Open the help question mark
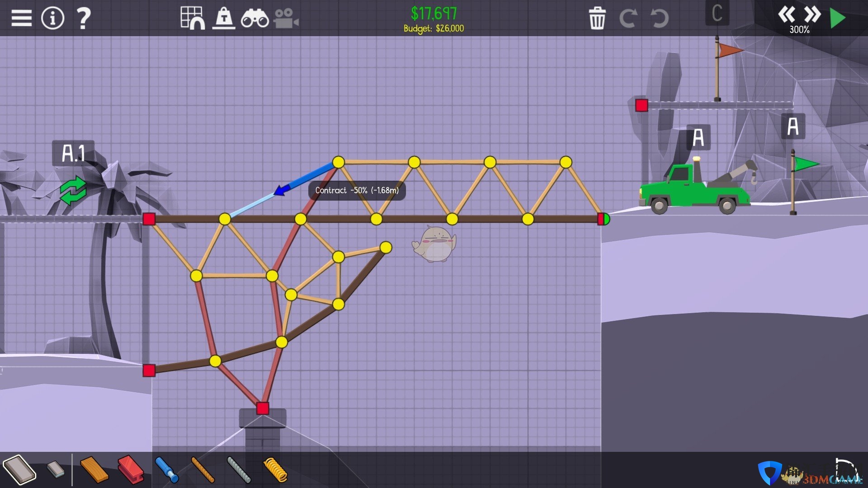 pyautogui.click(x=84, y=19)
